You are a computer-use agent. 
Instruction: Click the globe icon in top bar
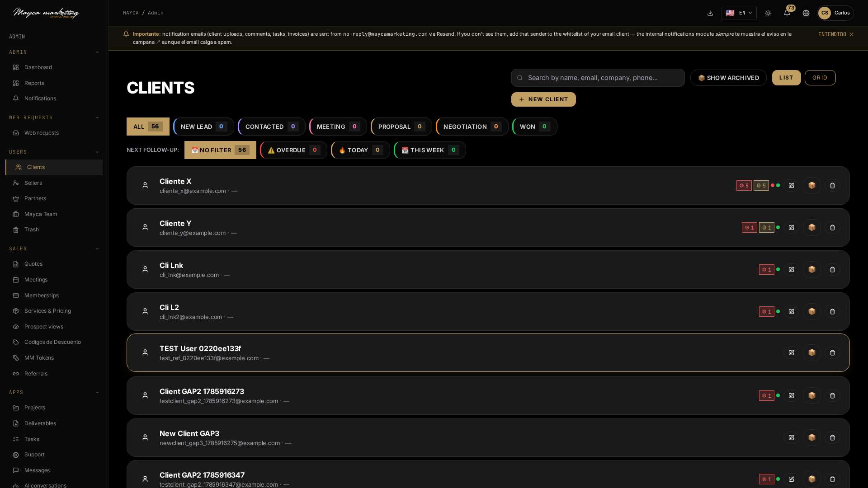[x=806, y=13]
